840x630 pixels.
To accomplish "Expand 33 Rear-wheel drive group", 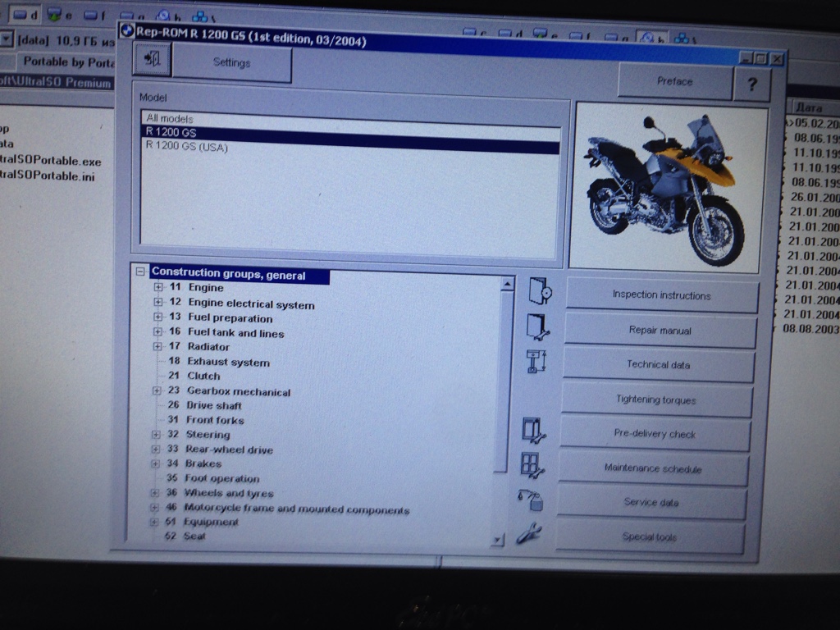I will coord(156,449).
